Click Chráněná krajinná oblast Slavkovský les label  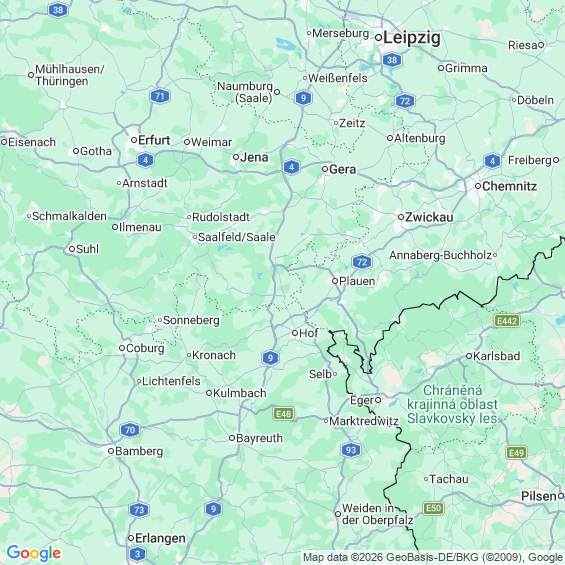[452, 404]
